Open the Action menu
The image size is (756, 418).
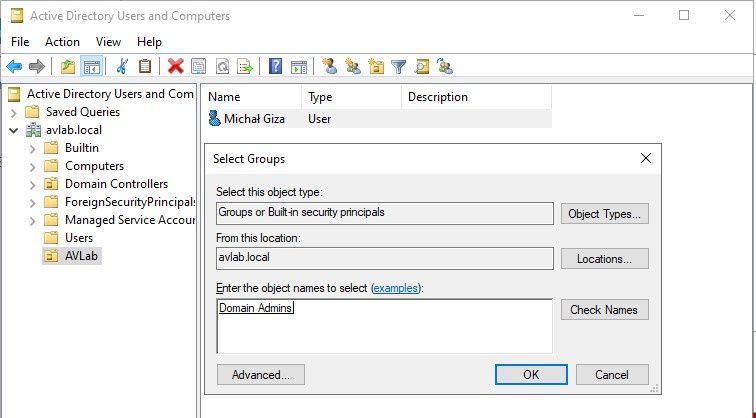62,42
